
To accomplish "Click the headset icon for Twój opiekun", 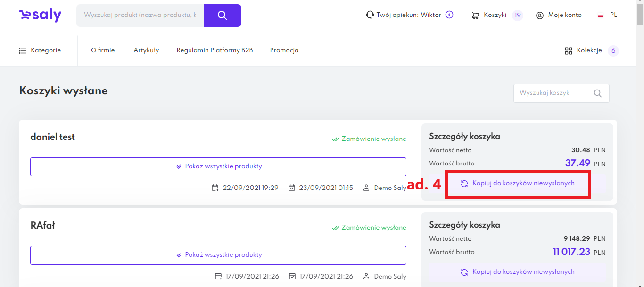I will 370,15.
